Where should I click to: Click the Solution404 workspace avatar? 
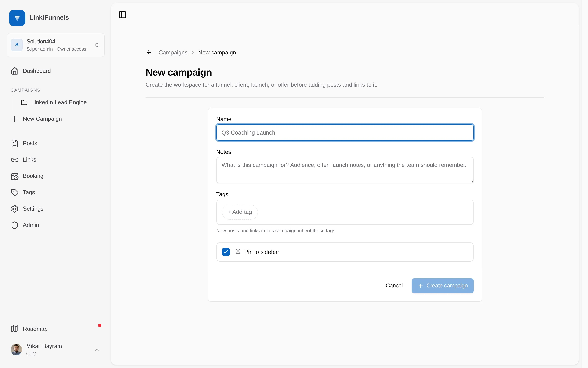pos(17,45)
